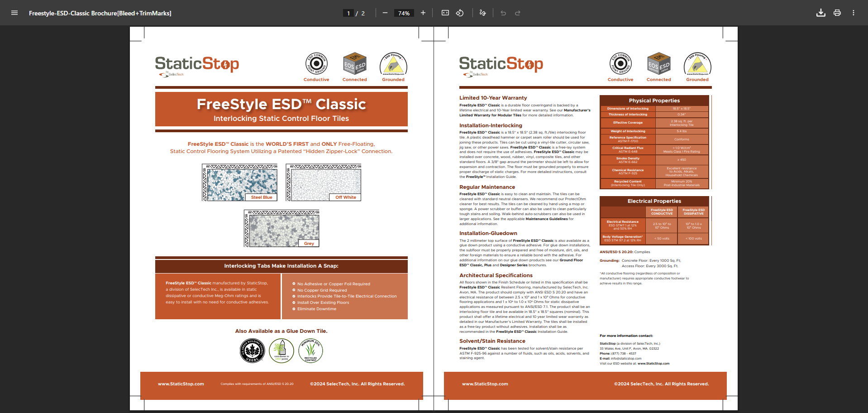Viewport: 868px width, 413px height.
Task: Open the www.StaticStop.com link in contact section
Action: click(653, 363)
